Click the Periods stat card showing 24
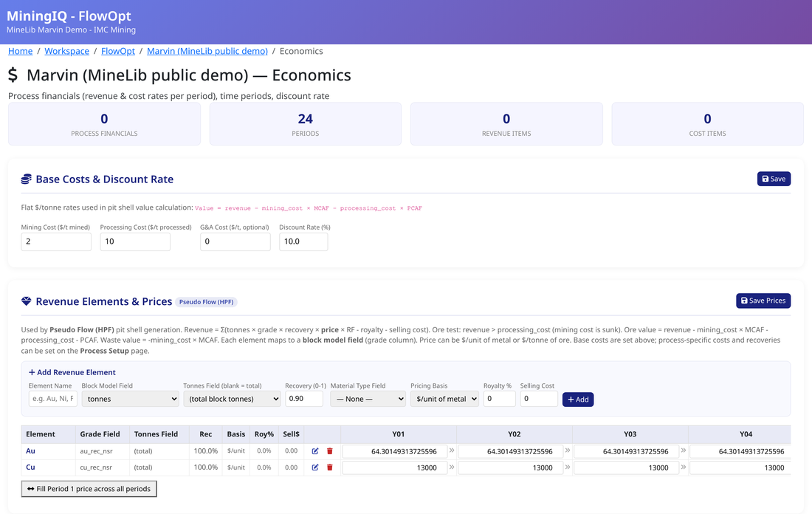Viewport: 812px width, 514px height. click(306, 124)
